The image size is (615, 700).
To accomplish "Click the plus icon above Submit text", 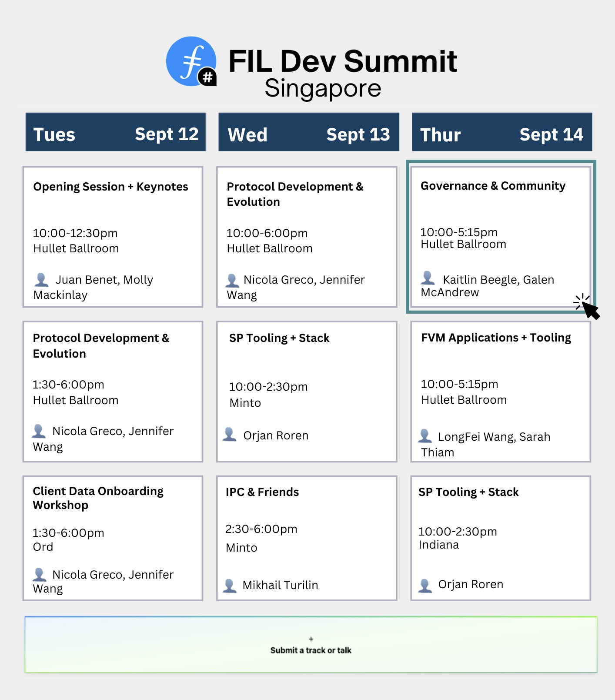I will click(x=311, y=639).
